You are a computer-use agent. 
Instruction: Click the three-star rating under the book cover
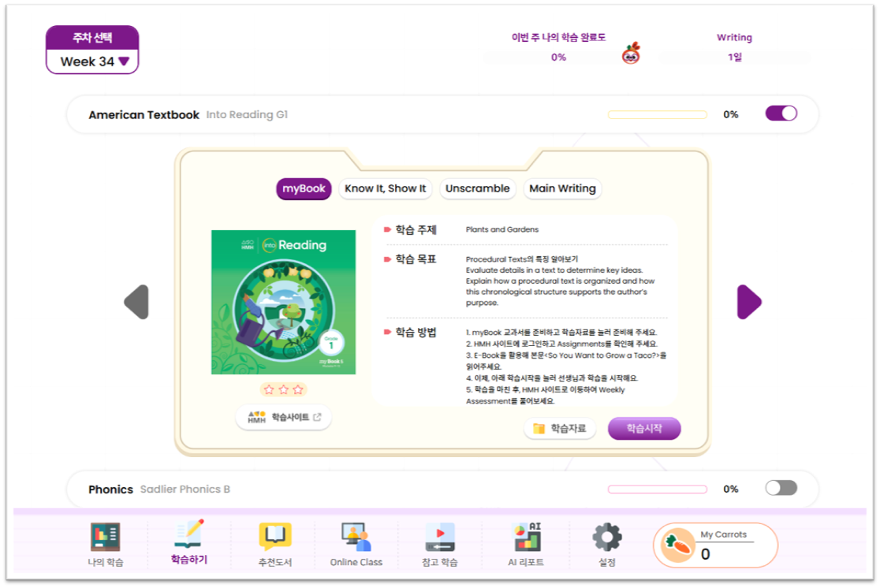[x=283, y=389]
